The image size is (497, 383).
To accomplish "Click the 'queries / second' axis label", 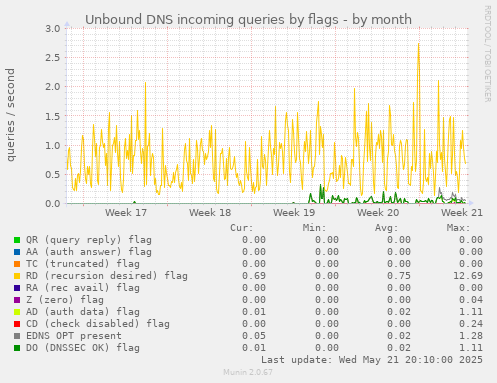I will tap(11, 115).
